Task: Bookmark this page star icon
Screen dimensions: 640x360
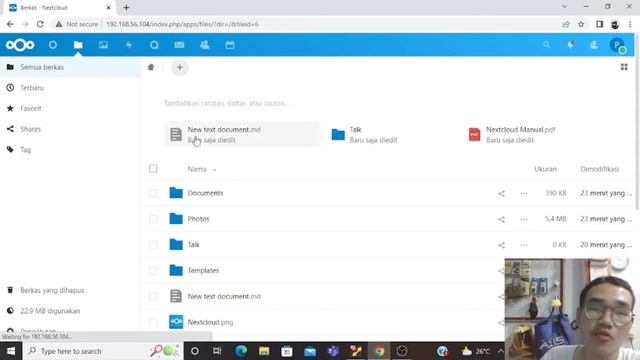Action: pyautogui.click(x=581, y=24)
